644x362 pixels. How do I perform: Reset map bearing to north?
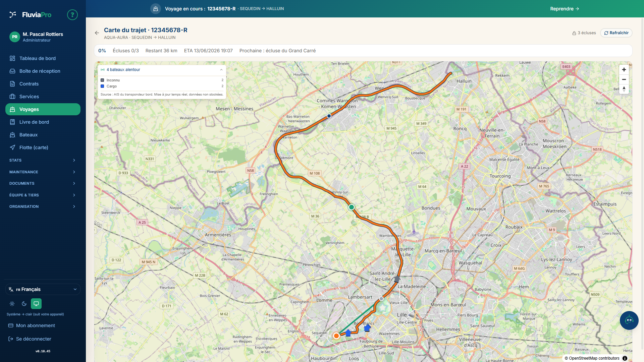(x=624, y=89)
